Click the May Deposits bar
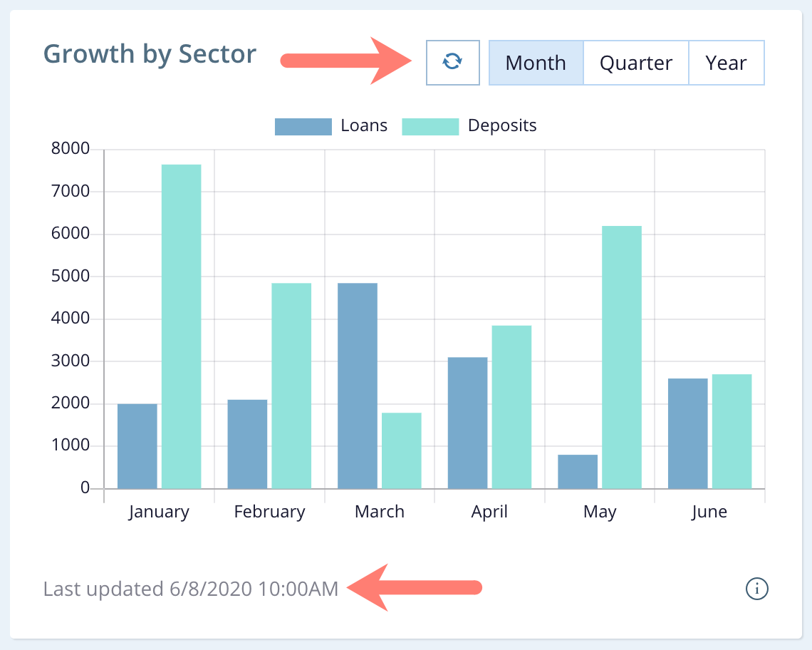The image size is (812, 650). click(x=622, y=357)
